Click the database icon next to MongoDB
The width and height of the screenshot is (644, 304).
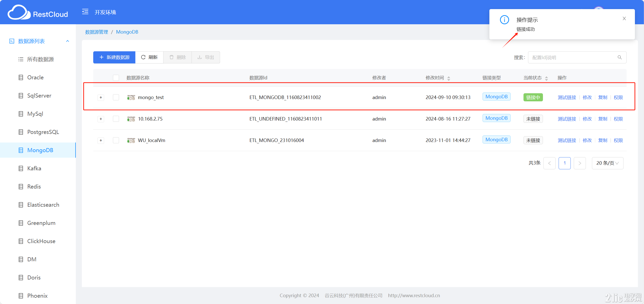21,150
